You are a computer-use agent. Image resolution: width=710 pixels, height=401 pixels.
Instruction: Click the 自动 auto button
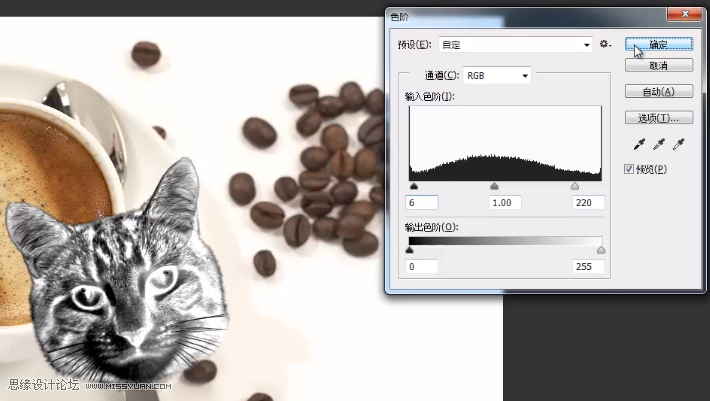[x=659, y=91]
